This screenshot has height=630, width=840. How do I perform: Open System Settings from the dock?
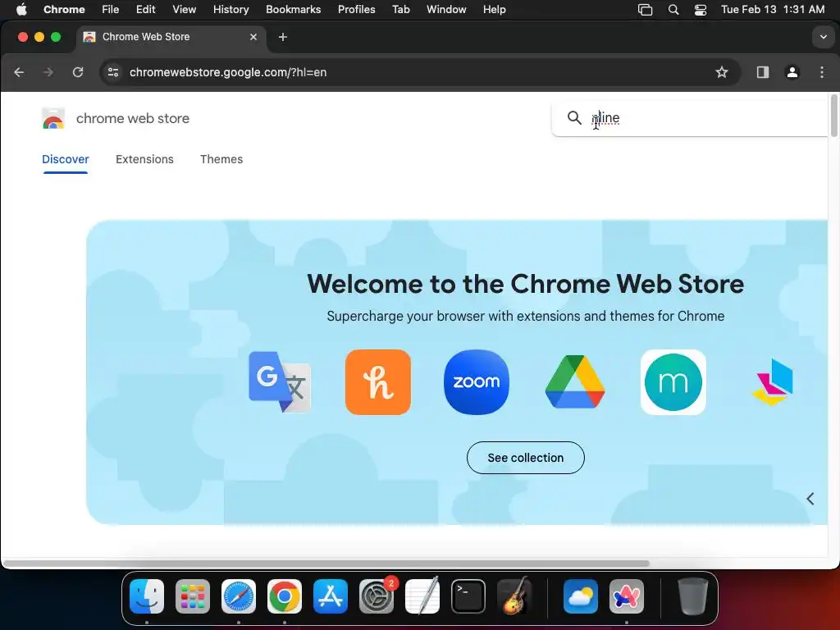377,596
